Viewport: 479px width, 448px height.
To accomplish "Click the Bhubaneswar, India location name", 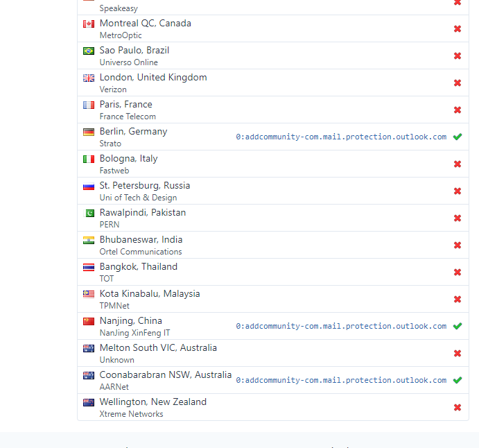I will pos(141,240).
